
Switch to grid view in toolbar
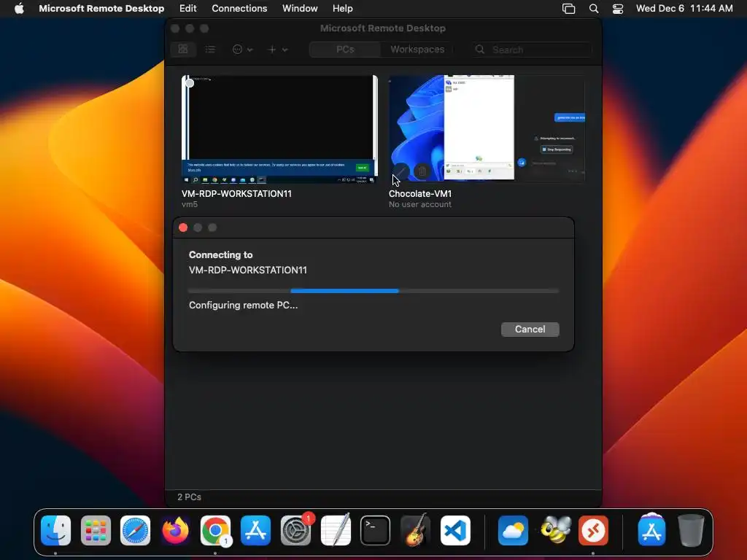pyautogui.click(x=183, y=49)
